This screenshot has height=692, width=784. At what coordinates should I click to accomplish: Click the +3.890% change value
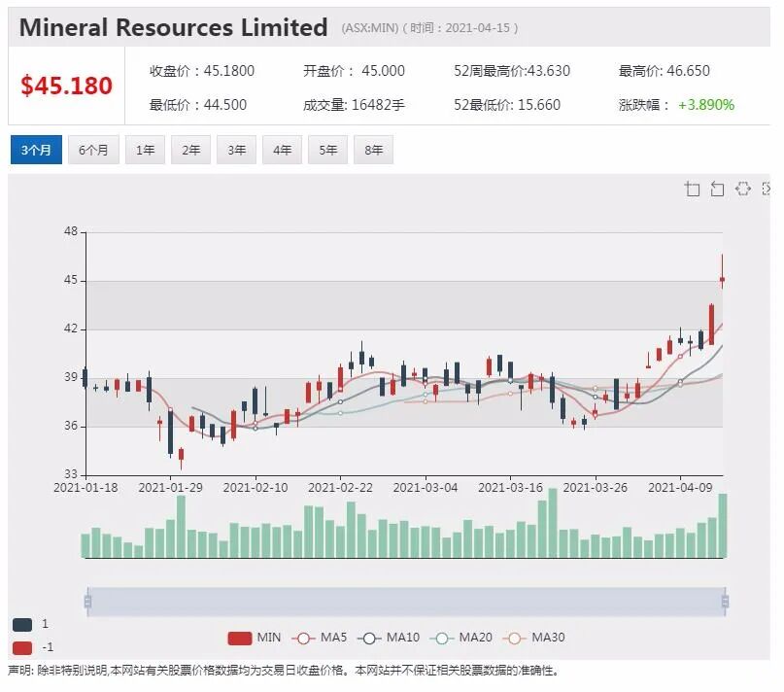coord(706,105)
